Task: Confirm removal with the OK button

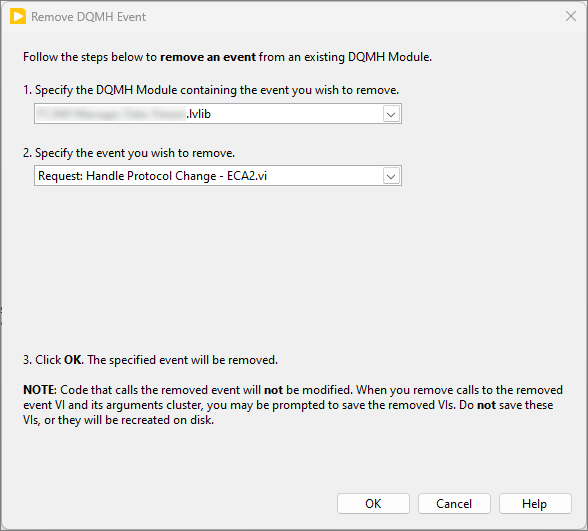Action: click(x=373, y=503)
